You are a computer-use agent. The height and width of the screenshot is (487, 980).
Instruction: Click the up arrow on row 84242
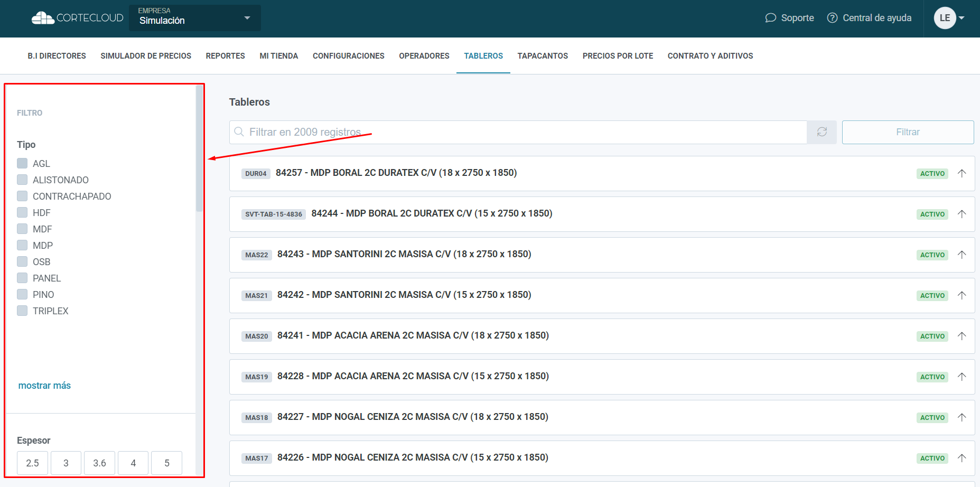click(962, 295)
